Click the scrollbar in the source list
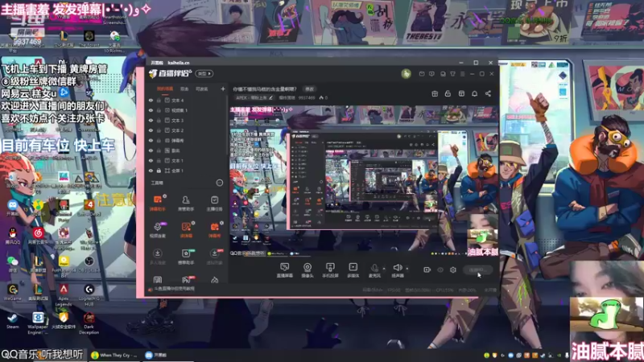644x362 pixels. (227, 127)
